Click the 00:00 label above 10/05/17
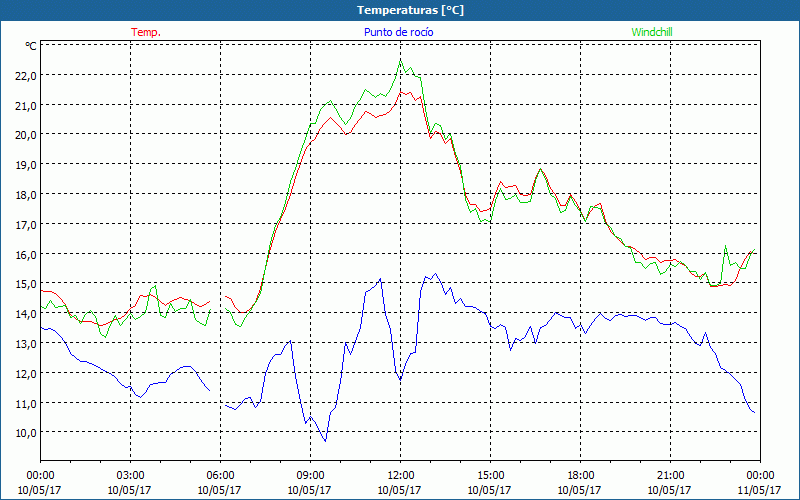This screenshot has width=800, height=500. pyautogui.click(x=40, y=476)
